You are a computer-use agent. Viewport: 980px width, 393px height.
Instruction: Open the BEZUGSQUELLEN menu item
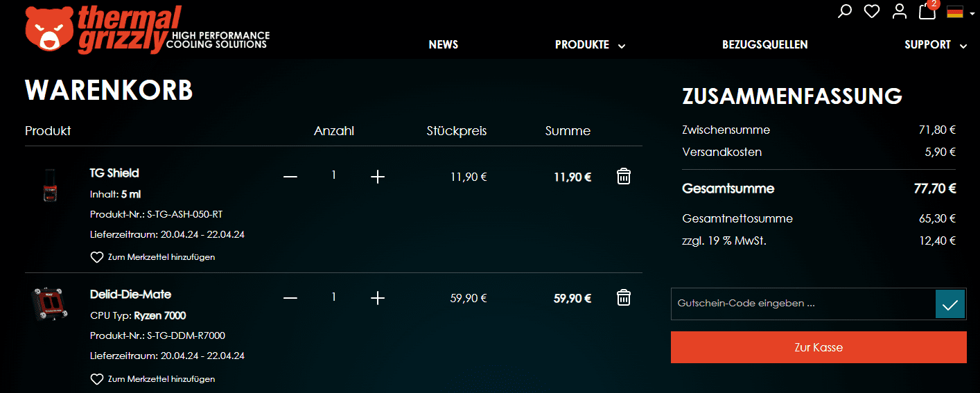coord(765,44)
